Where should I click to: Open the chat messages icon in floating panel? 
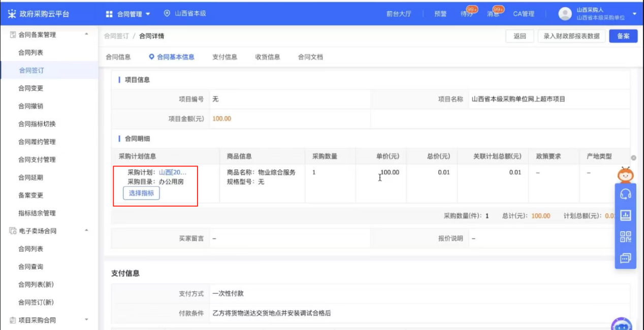[625, 258]
